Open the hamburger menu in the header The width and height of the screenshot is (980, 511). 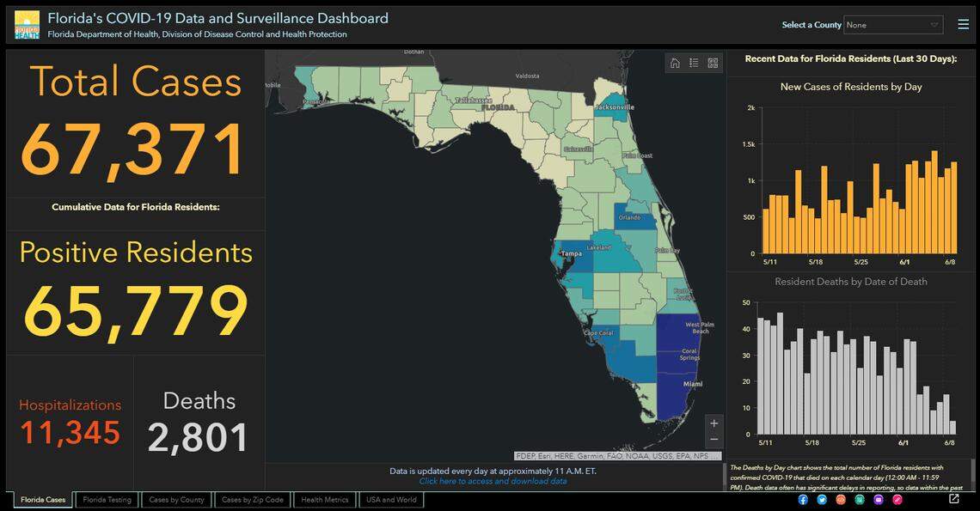tap(964, 23)
